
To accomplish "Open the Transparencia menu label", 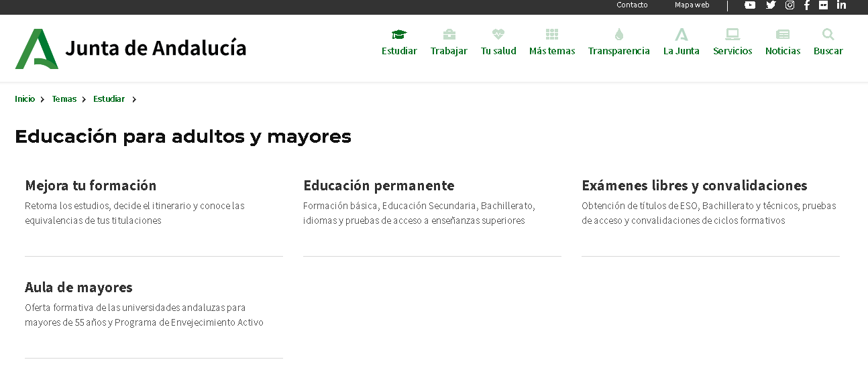I will (x=619, y=51).
